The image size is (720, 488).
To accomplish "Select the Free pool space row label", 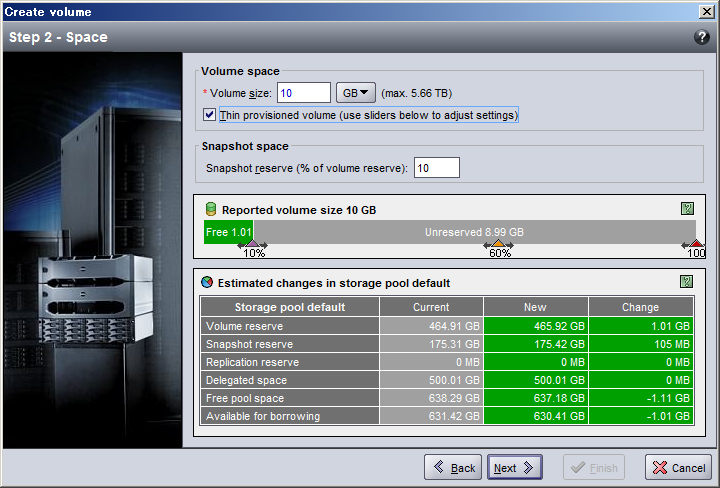I will tap(290, 398).
